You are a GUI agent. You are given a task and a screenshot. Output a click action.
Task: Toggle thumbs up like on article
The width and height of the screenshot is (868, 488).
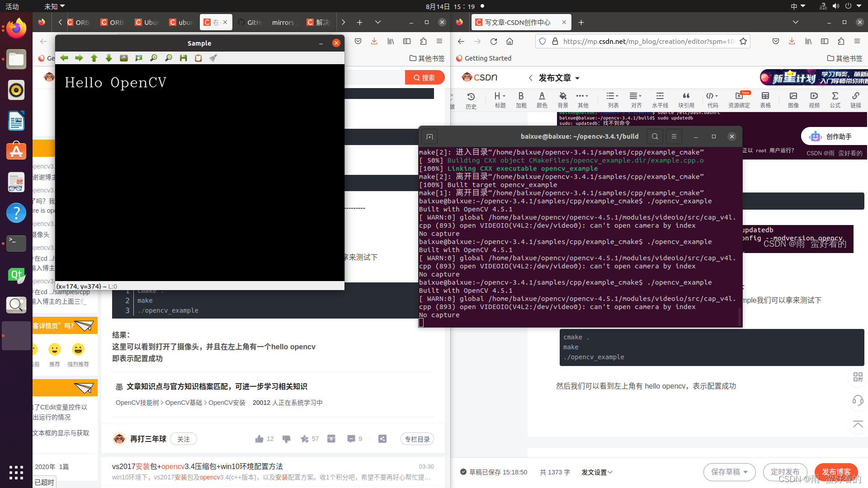click(259, 439)
